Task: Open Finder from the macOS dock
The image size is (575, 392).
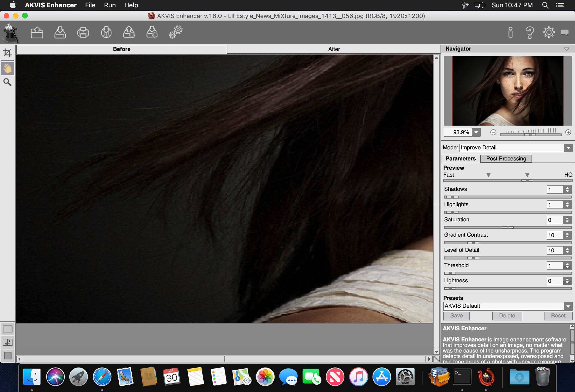Action: [33, 376]
